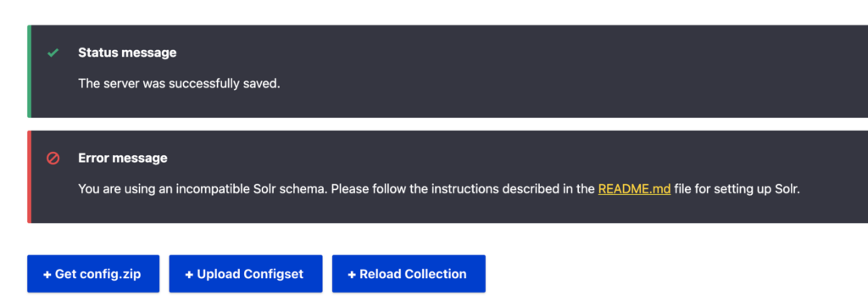Click the plus sign on Upload Configset
The height and width of the screenshot is (307, 868).
[189, 274]
